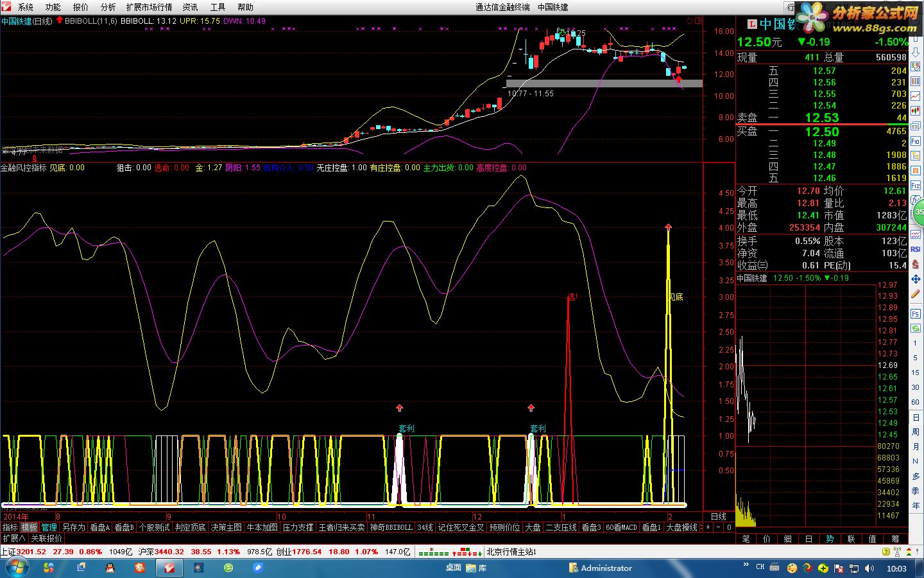Click the plus zoom button near 日线
Screen dimensions: 924x578
point(708,527)
